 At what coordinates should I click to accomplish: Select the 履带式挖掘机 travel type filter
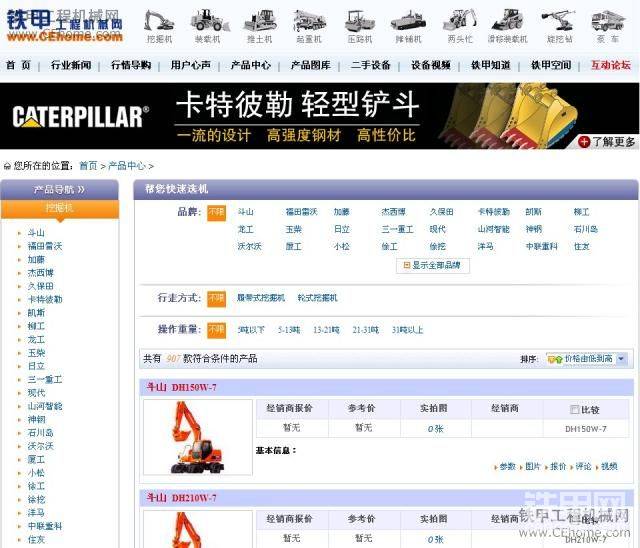(x=261, y=298)
